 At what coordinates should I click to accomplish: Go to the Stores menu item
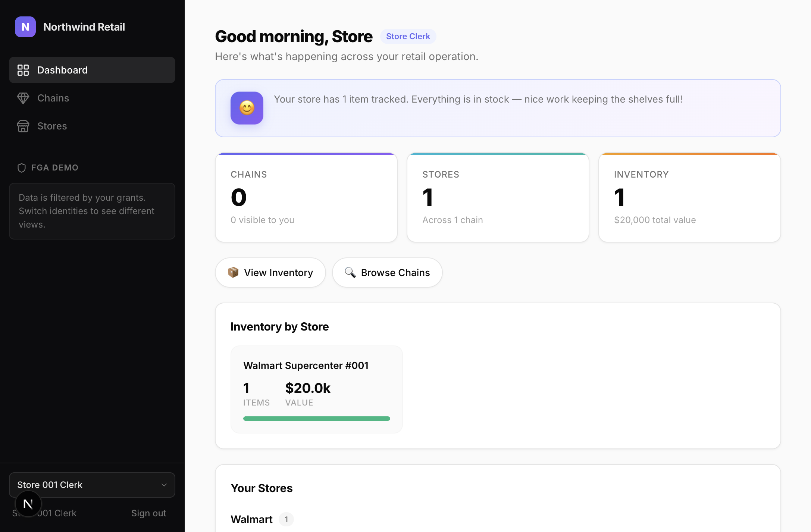click(x=52, y=126)
